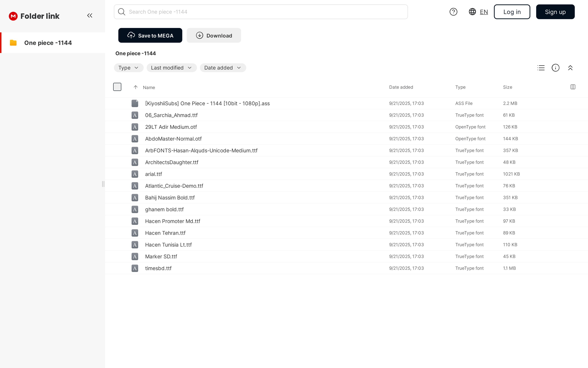Click the ArbFONTS-Hasan-Alquds font icon
Screen dimensions: 588x368
135,150
